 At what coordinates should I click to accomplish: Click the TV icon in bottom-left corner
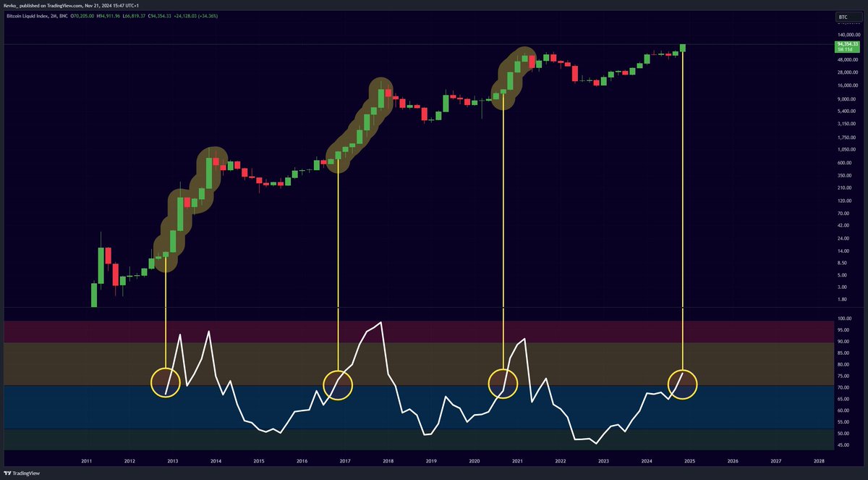[7, 474]
